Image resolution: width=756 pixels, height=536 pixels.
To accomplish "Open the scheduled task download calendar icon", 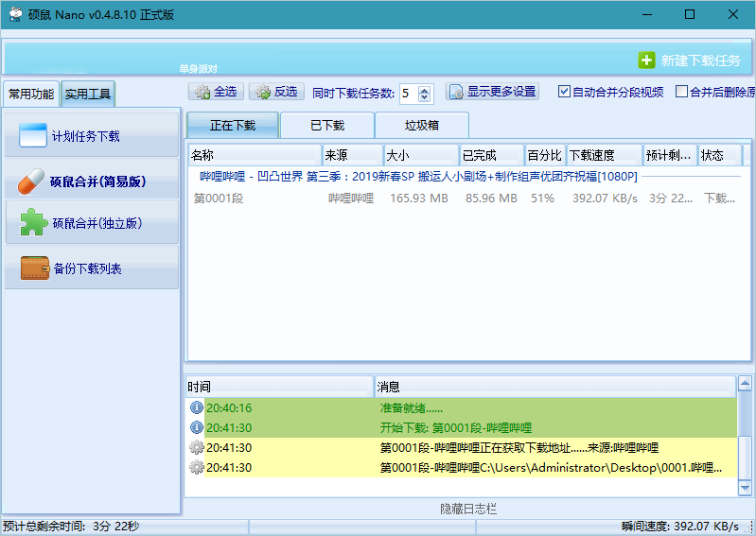I will click(x=33, y=135).
